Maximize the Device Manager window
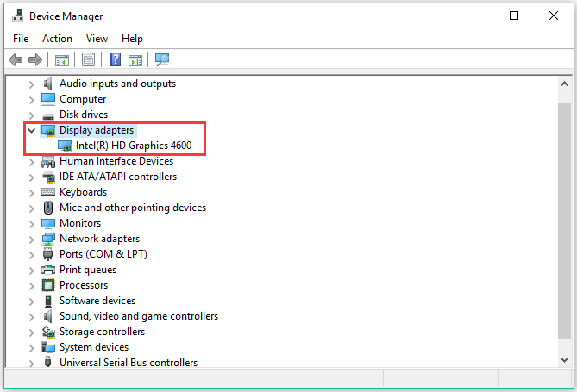577x392 pixels. [514, 16]
